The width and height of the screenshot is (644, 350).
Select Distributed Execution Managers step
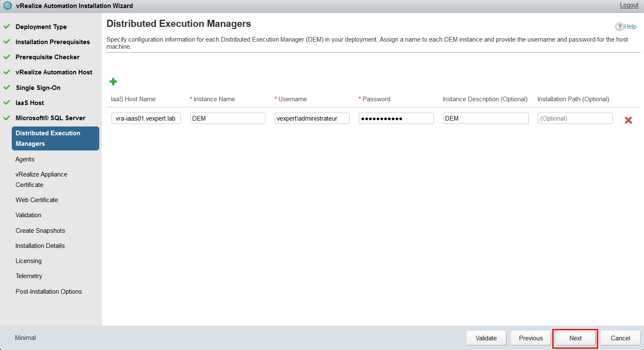[x=56, y=138]
